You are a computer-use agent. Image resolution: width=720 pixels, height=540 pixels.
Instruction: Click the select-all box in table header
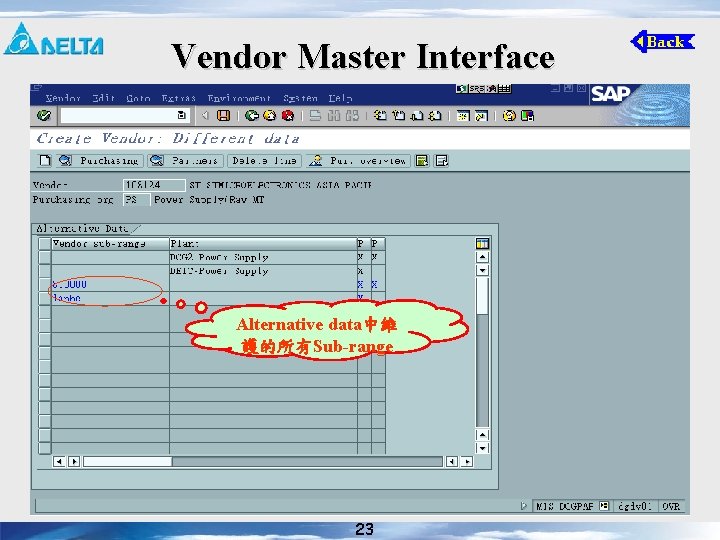tap(45, 243)
